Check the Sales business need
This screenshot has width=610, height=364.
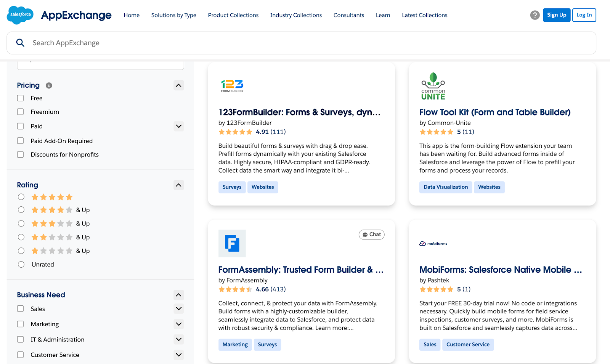[21, 309]
